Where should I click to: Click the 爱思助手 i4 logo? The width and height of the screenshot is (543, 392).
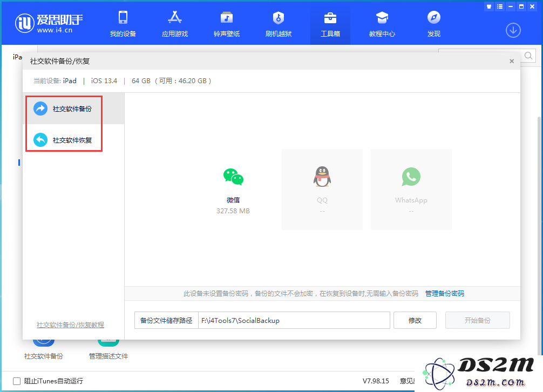[49, 23]
